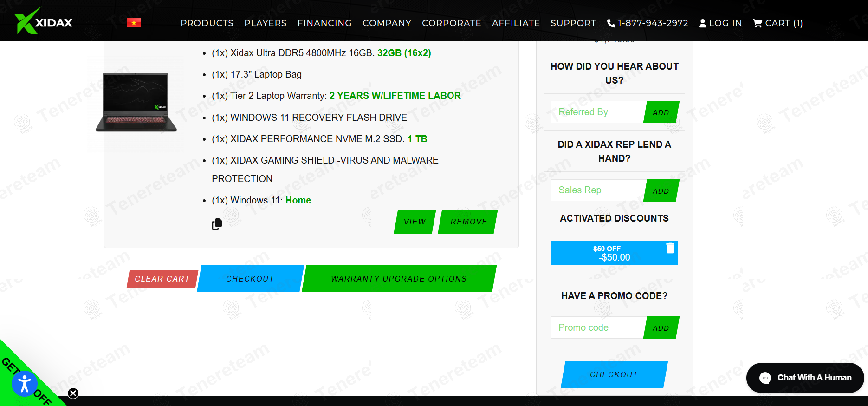
Task: Click the 32GB (16x2) memory text
Action: click(404, 53)
